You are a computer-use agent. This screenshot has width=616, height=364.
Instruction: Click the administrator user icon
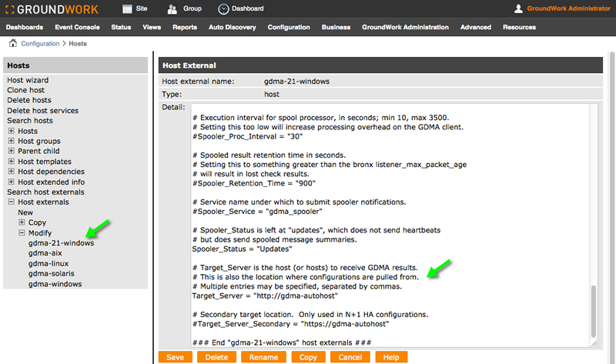click(518, 8)
